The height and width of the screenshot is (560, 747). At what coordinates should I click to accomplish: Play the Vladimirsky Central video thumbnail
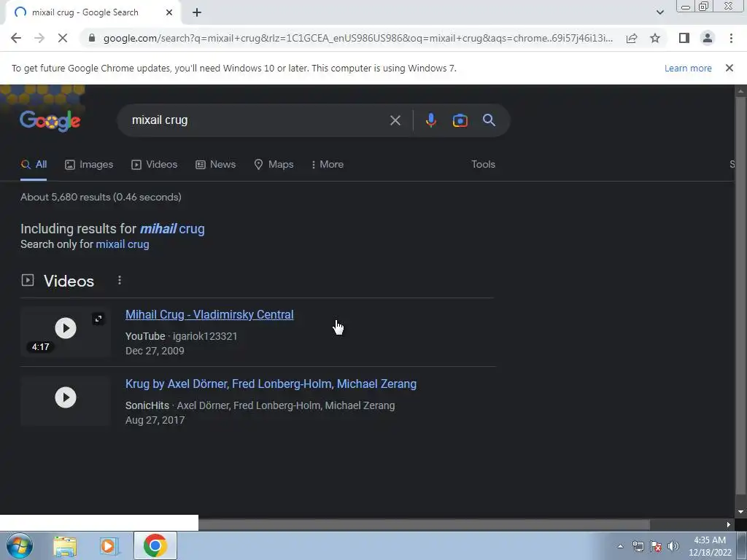(66, 328)
